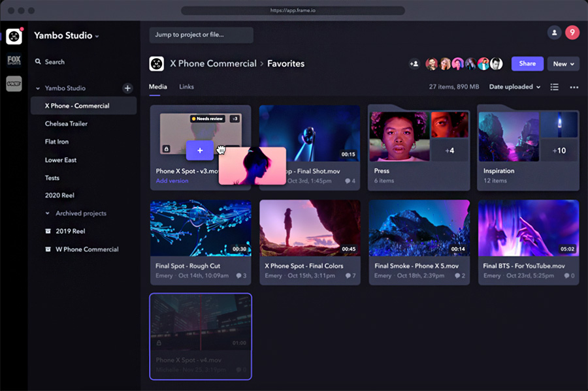Screen dimensions: 588x391
Task: Open the Inspiration folder
Action: click(x=528, y=148)
